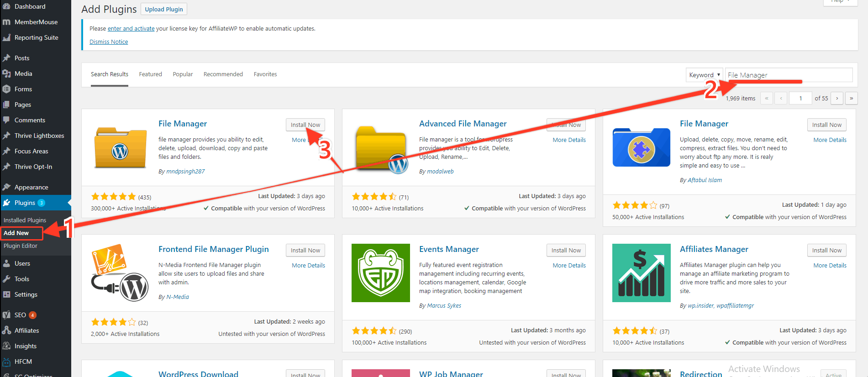868x377 pixels.
Task: Click the Pages icon in sidebar
Action: (x=6, y=105)
